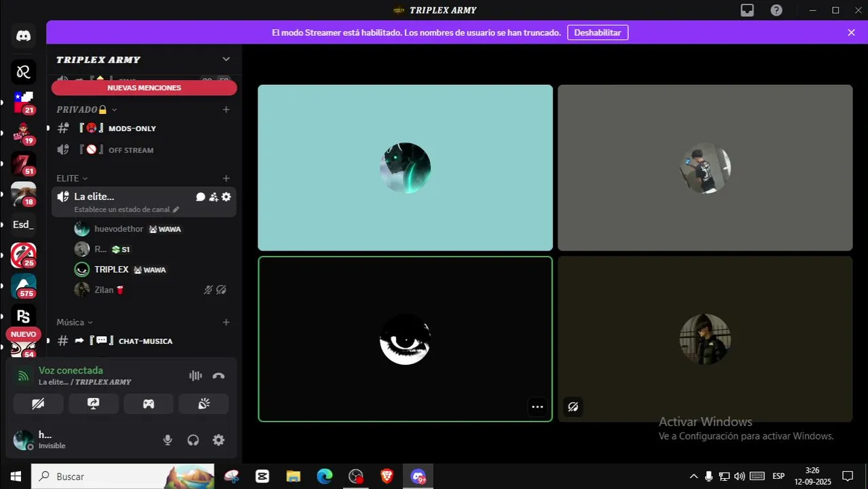Viewport: 868px width, 489px height.
Task: Open server icon with 21 badge
Action: [24, 102]
